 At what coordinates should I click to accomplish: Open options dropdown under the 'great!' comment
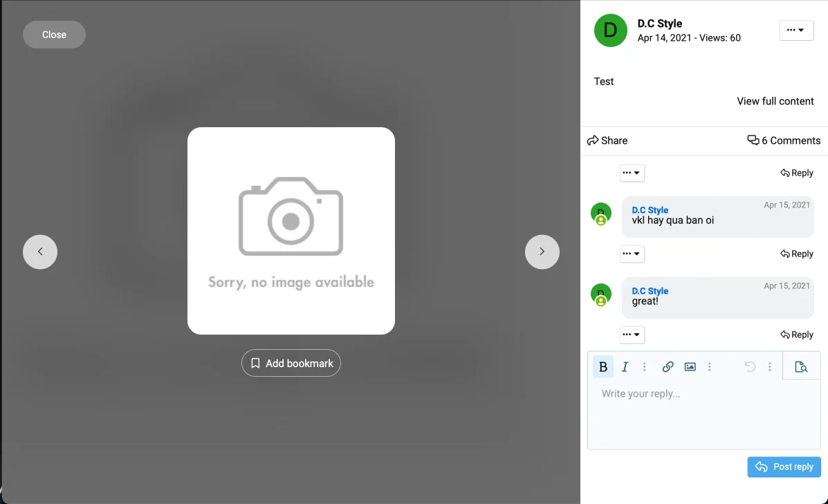(x=632, y=335)
